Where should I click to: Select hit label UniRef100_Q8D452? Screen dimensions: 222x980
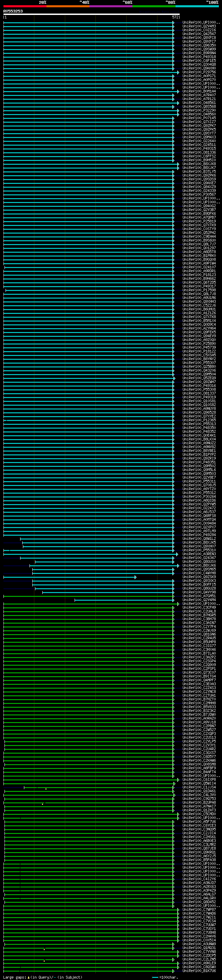coord(199,902)
